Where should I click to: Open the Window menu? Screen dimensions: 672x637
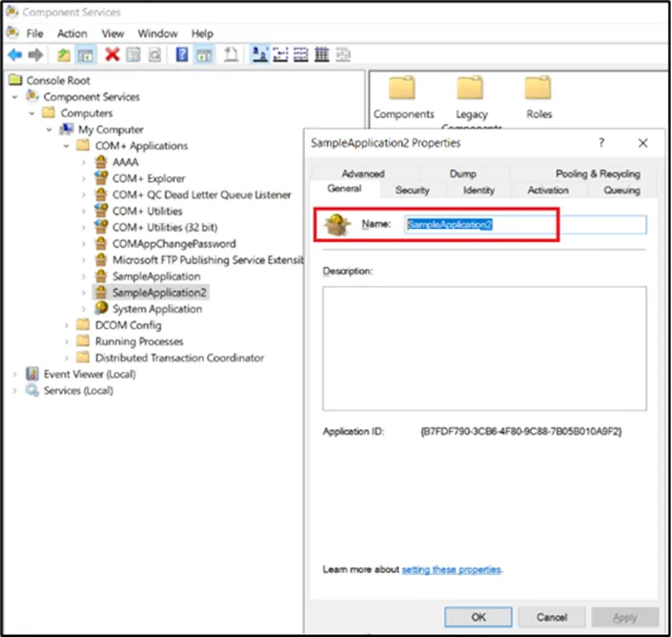[157, 33]
